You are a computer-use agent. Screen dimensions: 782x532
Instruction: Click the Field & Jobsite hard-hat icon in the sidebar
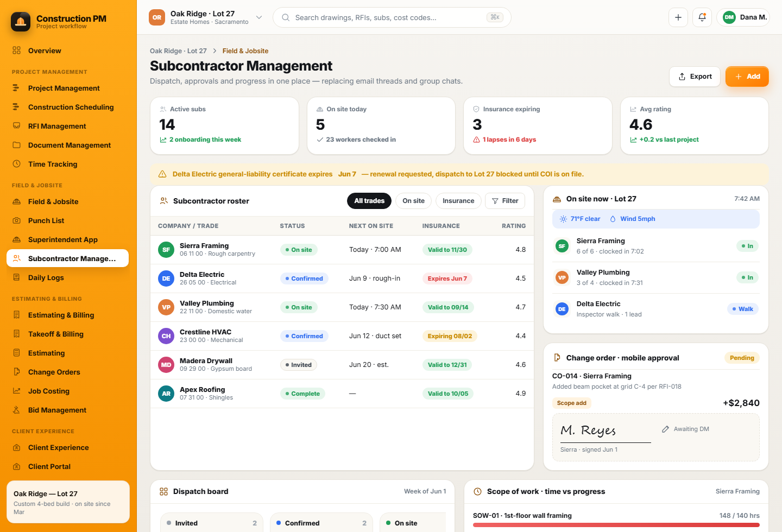16,201
